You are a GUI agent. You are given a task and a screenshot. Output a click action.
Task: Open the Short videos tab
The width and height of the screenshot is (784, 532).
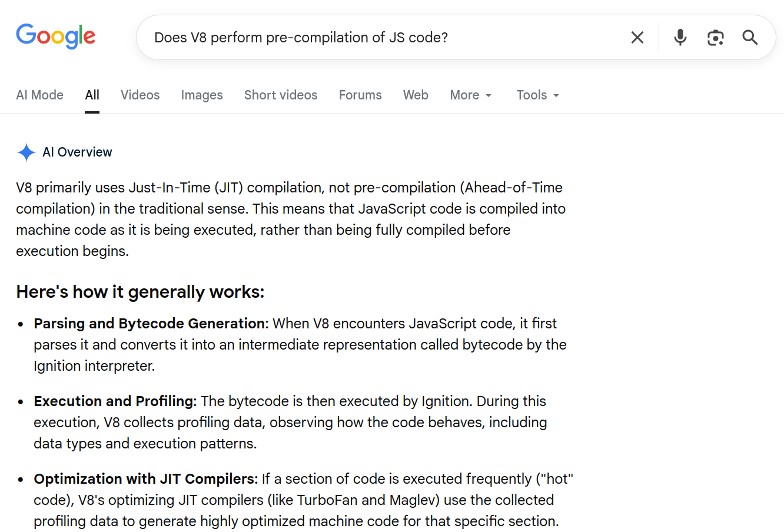[x=281, y=95]
